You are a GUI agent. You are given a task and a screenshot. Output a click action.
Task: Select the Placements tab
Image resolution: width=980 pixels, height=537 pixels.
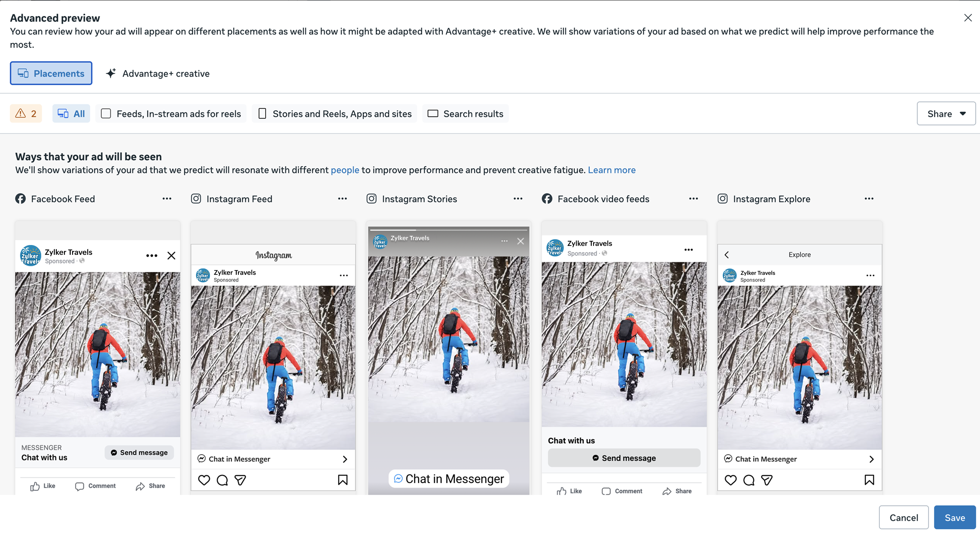(x=51, y=73)
